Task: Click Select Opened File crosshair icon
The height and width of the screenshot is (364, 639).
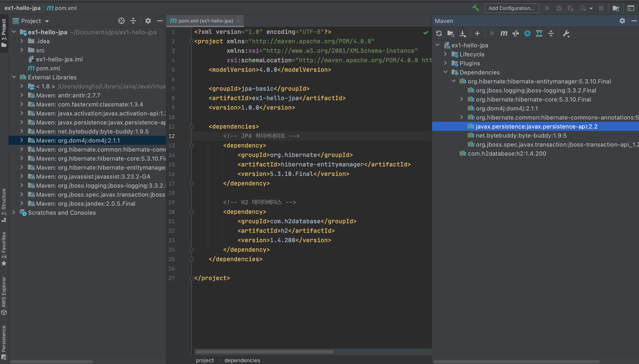Action: [121, 21]
